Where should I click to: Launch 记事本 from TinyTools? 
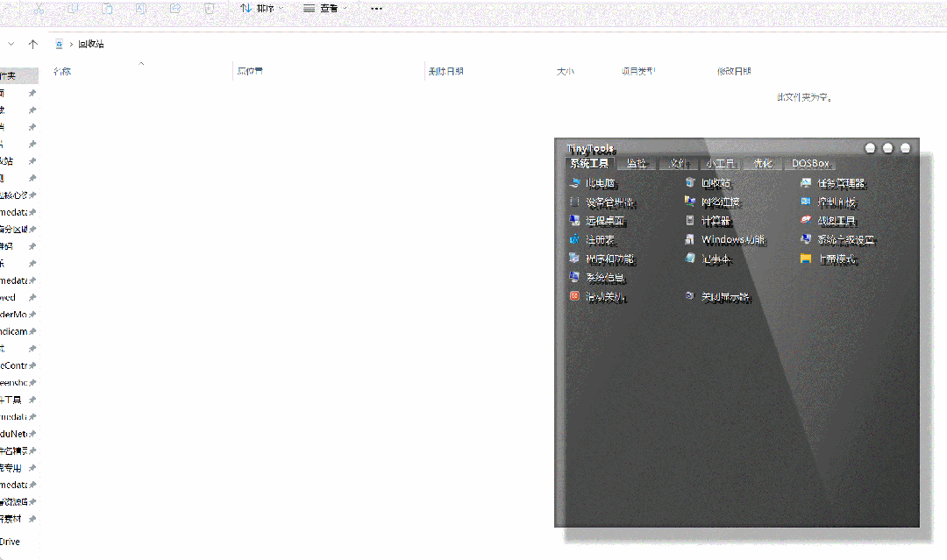[x=708, y=259]
